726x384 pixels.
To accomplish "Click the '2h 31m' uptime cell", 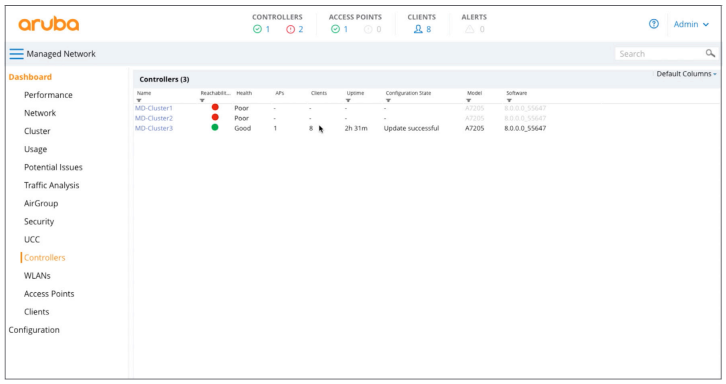I will point(356,128).
